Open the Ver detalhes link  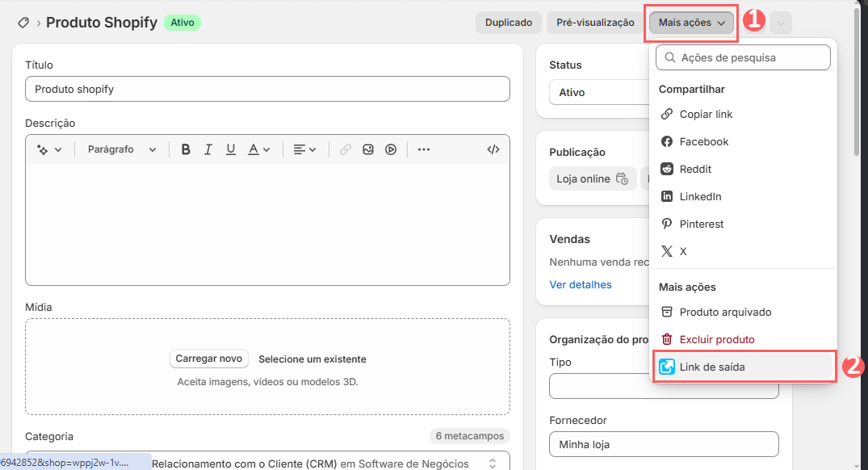click(581, 284)
